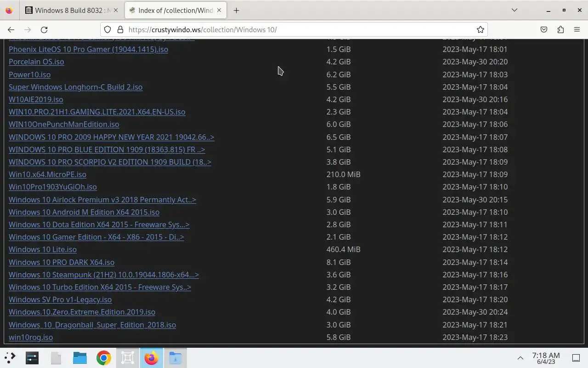Click the date 2023-May-30 20:20
Image resolution: width=588 pixels, height=368 pixels.
click(475, 62)
